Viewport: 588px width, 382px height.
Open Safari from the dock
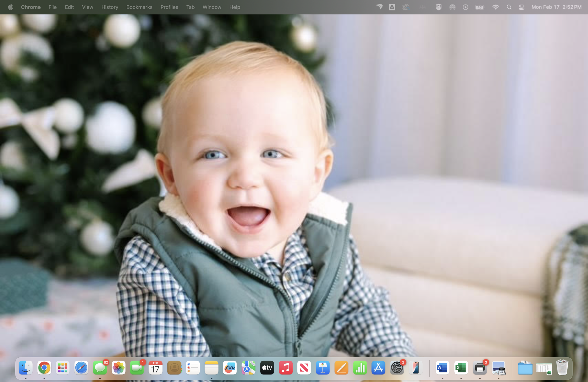pos(81,368)
